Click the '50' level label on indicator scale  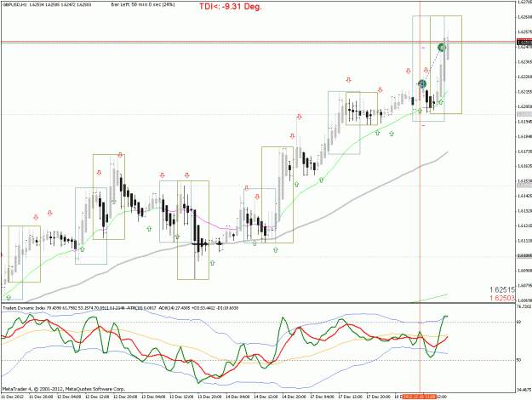[518, 360]
